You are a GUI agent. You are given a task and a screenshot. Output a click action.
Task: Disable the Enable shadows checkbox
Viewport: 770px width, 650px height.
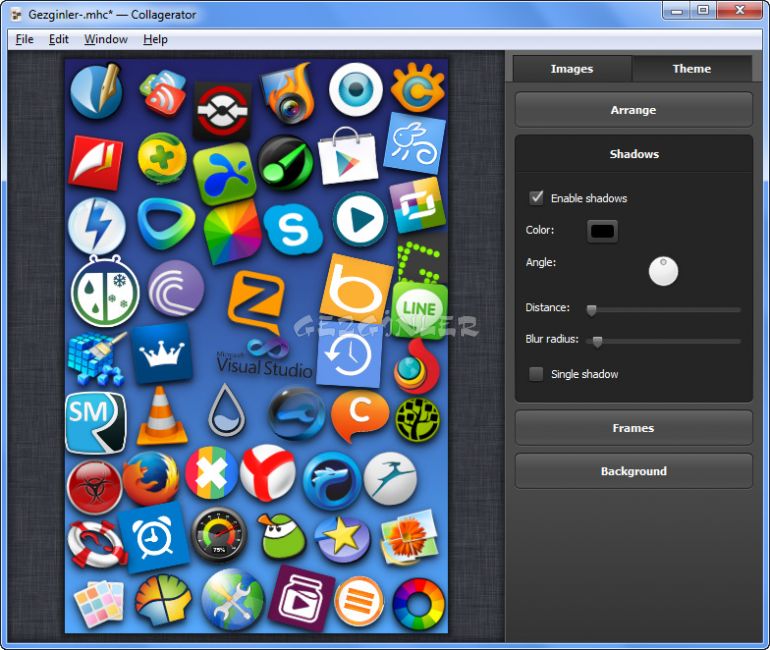point(537,198)
